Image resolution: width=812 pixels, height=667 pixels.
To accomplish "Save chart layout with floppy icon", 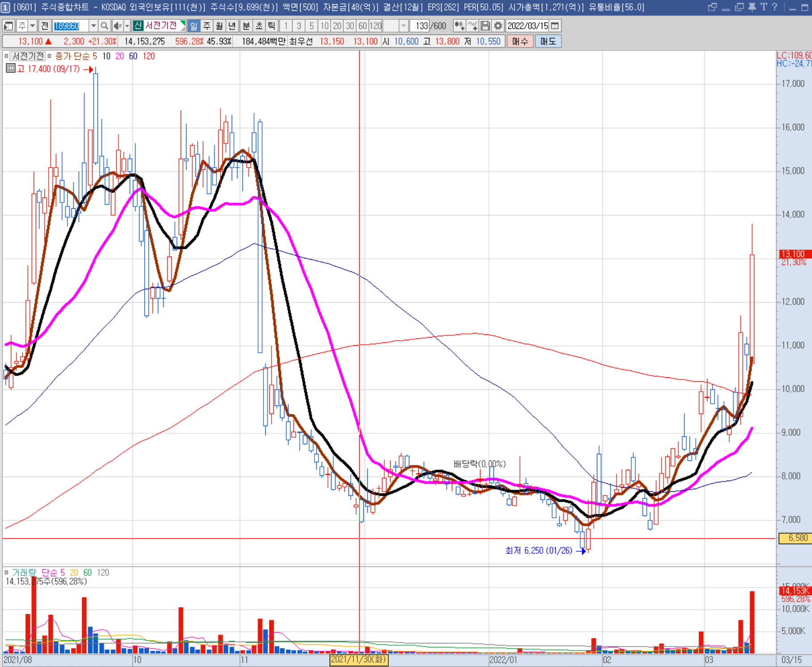I will (485, 26).
